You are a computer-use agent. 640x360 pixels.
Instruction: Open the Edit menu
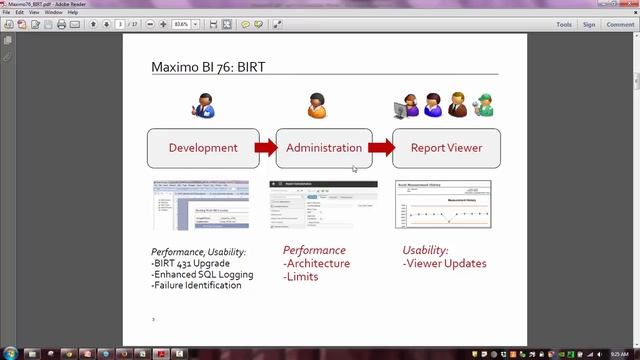(x=19, y=13)
